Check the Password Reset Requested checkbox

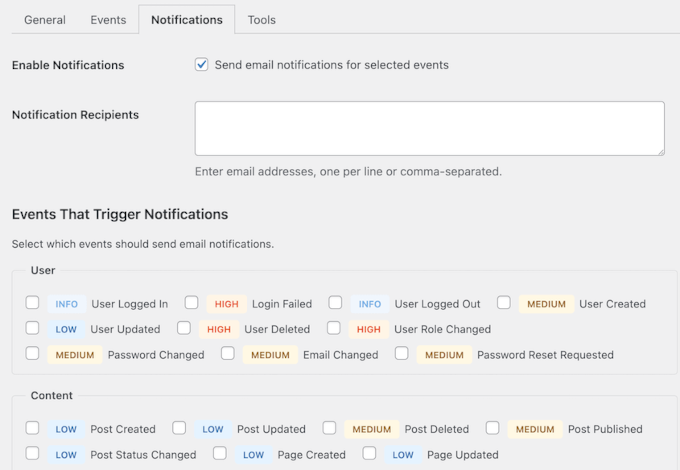coord(402,353)
